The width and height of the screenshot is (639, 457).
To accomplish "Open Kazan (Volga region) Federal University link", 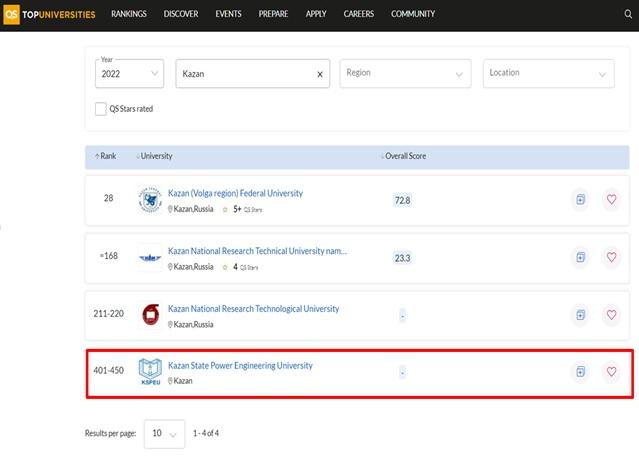I will point(236,193).
